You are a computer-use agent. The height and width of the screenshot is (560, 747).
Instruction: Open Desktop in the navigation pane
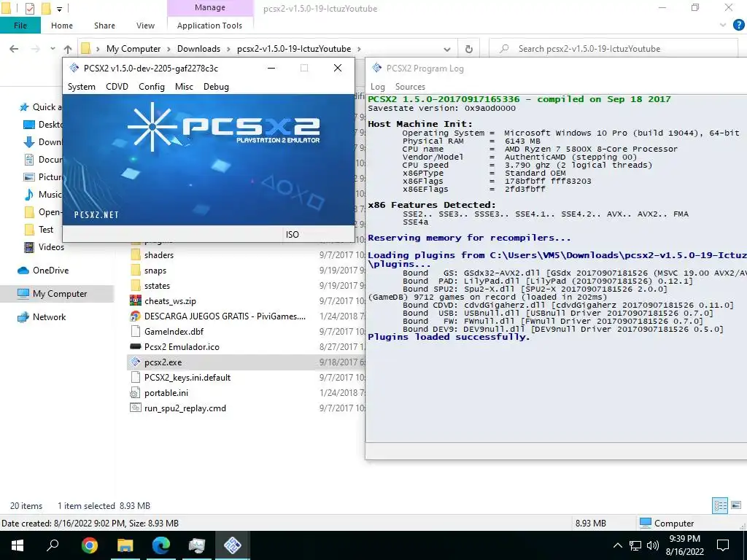click(43, 125)
